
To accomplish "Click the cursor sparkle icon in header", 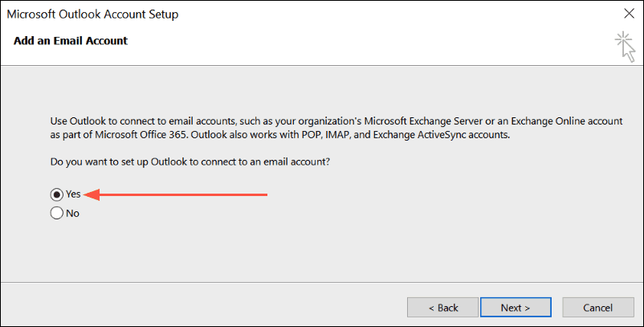I will click(625, 47).
